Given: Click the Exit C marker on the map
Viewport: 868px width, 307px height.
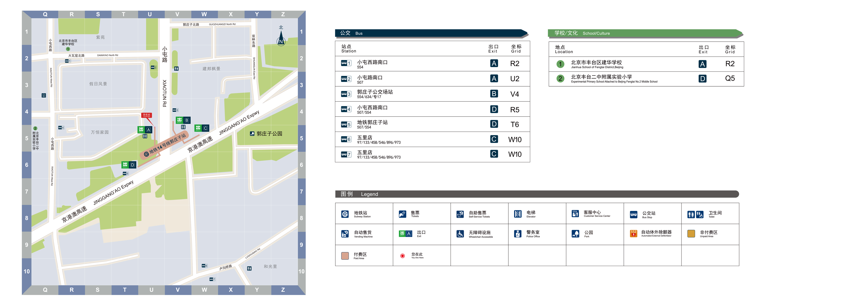Looking at the screenshot, I should click(x=202, y=128).
